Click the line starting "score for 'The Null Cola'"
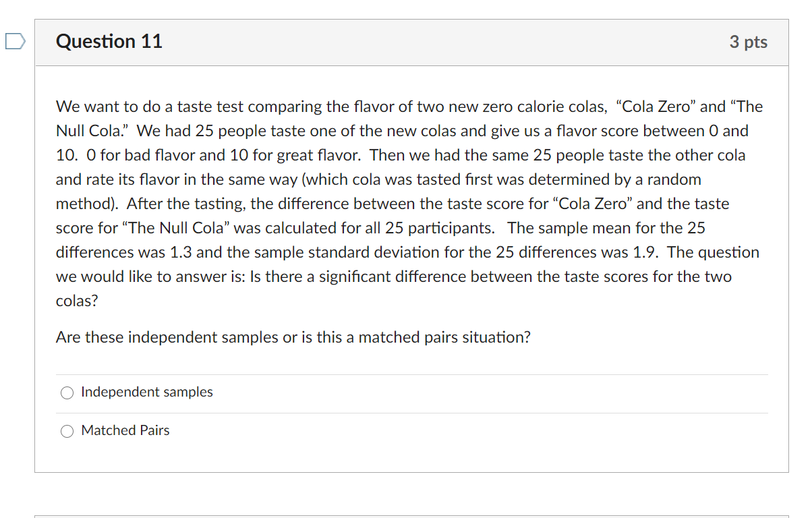Viewport: 812px width, 518px height. [380, 228]
